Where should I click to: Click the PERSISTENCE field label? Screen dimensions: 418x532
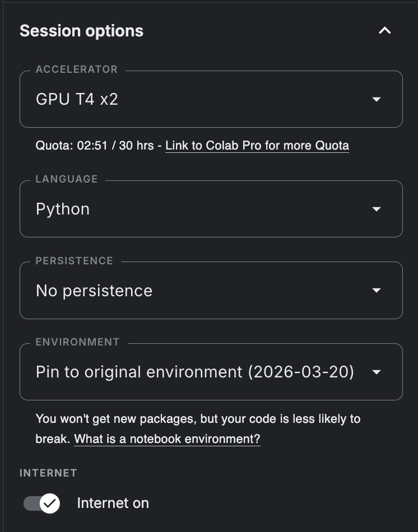[74, 261]
